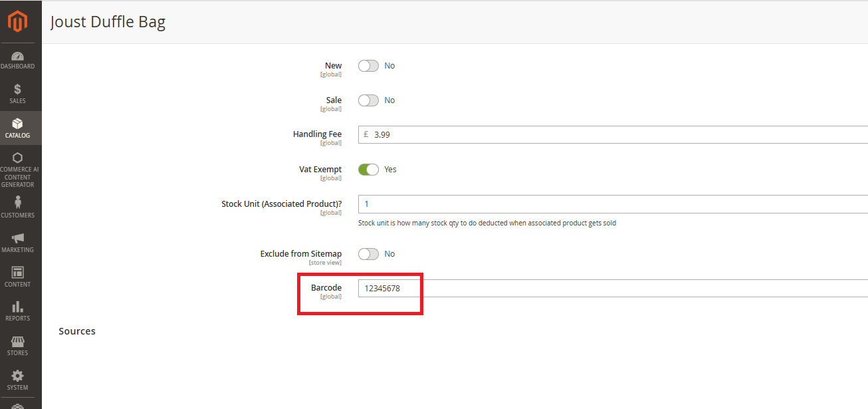Click the Magento logo icon
The image size is (868, 409).
[x=17, y=22]
